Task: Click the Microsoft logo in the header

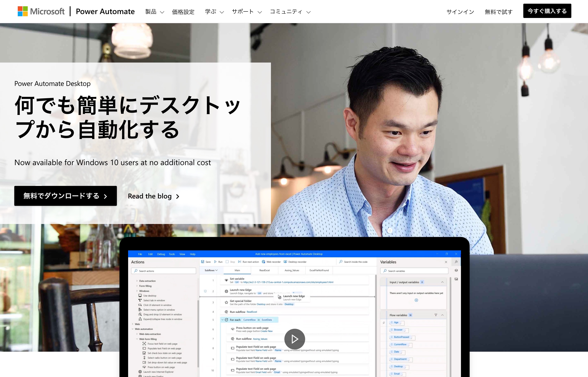Action: click(x=41, y=11)
